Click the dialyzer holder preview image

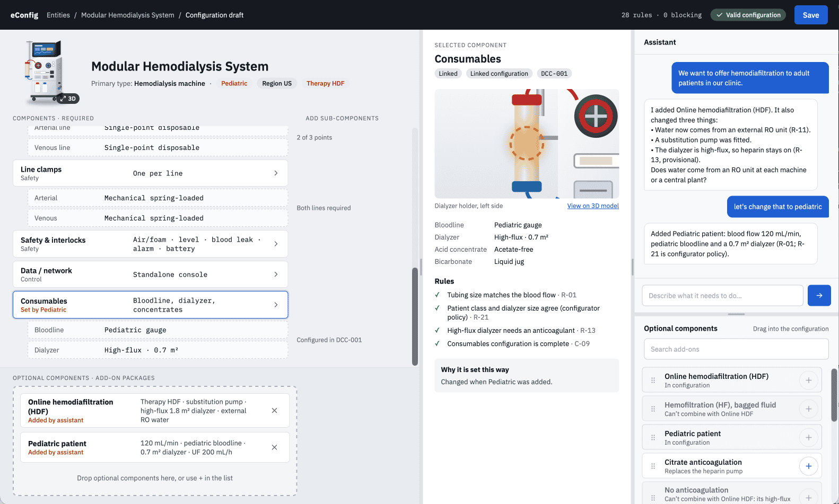click(527, 144)
